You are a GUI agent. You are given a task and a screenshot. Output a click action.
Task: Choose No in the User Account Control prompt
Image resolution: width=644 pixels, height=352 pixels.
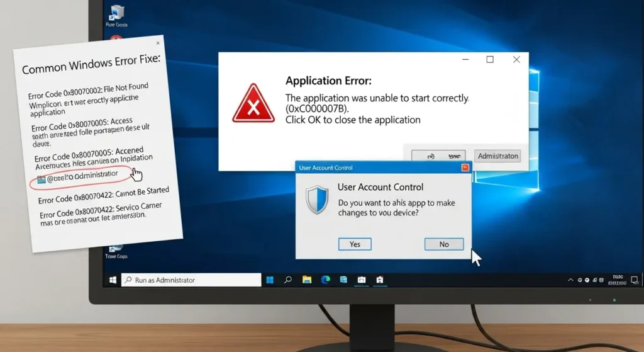444,244
